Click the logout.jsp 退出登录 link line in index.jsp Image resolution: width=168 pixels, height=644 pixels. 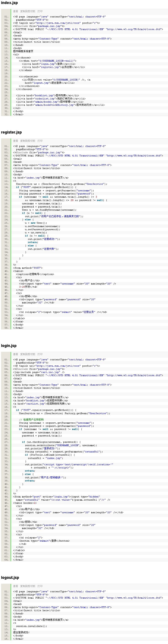coord(50,83)
